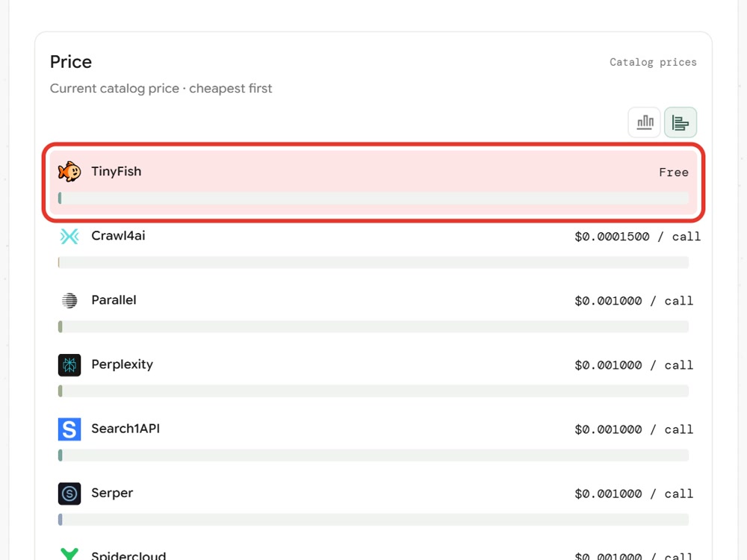Switch to vertical bar chart view
This screenshot has height=560, width=747.
tap(644, 122)
